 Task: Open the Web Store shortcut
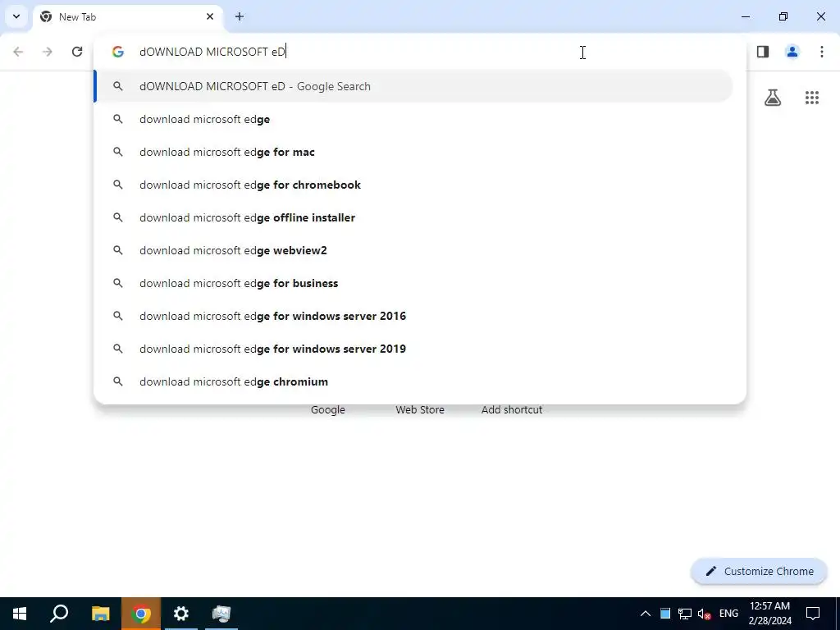[x=420, y=410]
